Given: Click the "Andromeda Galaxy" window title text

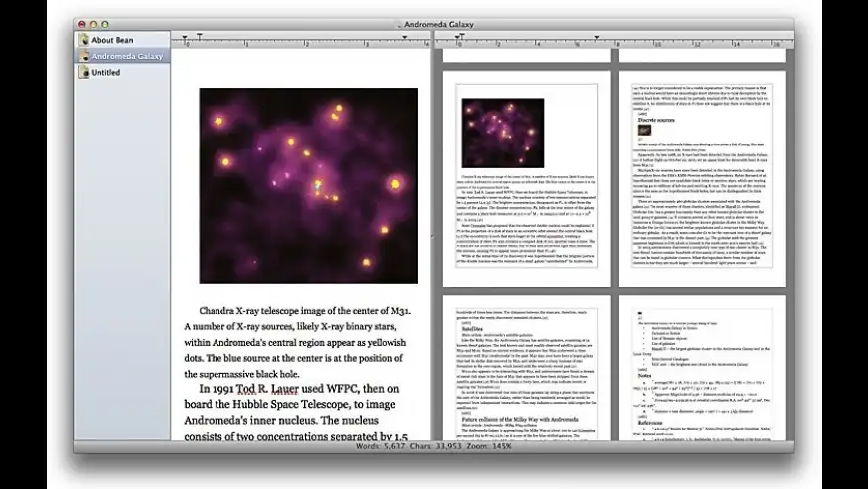Looking at the screenshot, I should point(438,24).
